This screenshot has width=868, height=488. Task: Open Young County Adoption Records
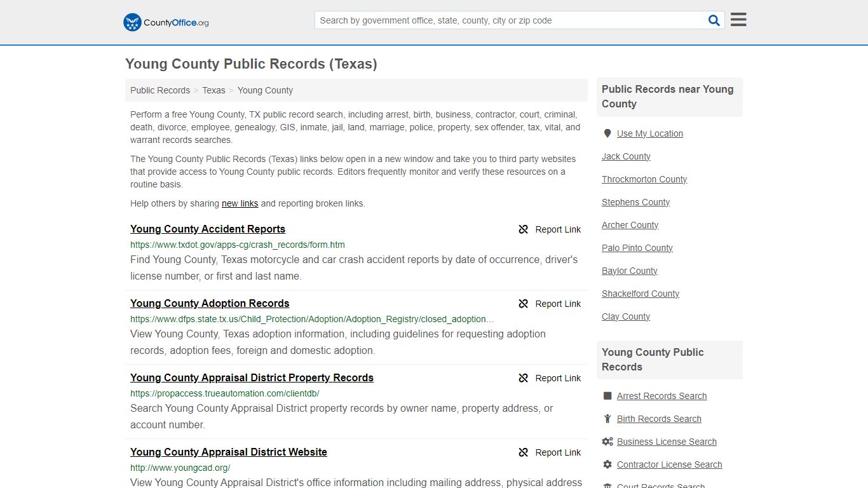210,304
